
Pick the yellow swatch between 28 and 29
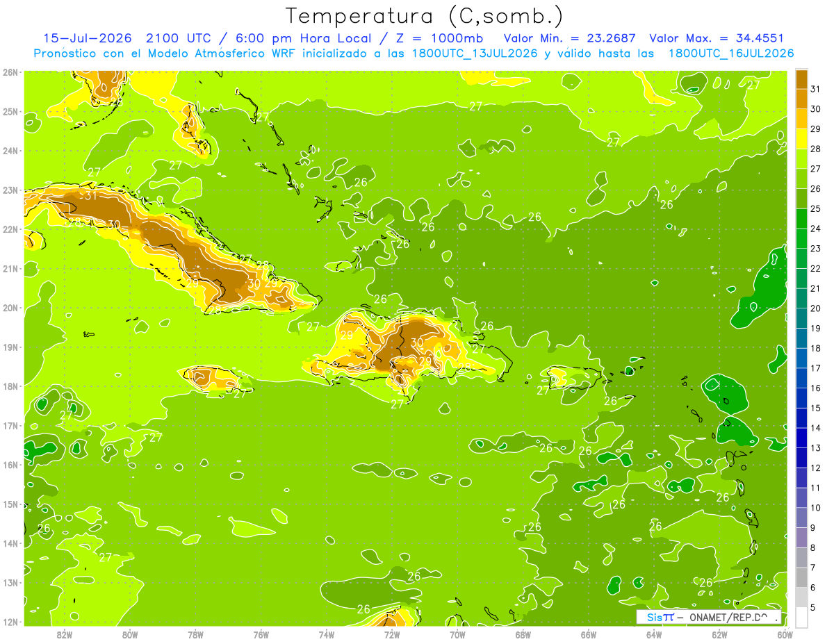coord(801,139)
